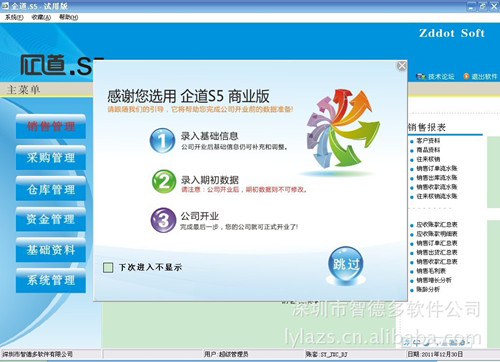Click the 退出软件 link
The height and width of the screenshot is (362, 500).
[x=484, y=77]
